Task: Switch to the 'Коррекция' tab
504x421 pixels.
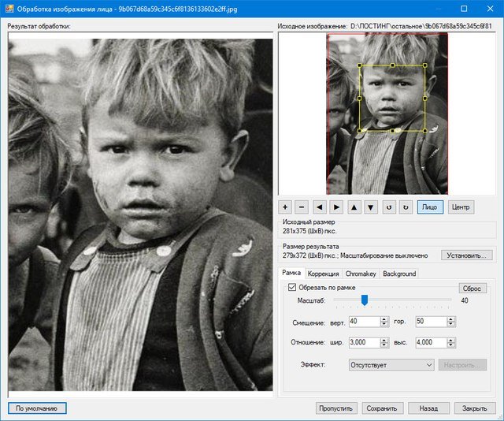Action: (323, 274)
